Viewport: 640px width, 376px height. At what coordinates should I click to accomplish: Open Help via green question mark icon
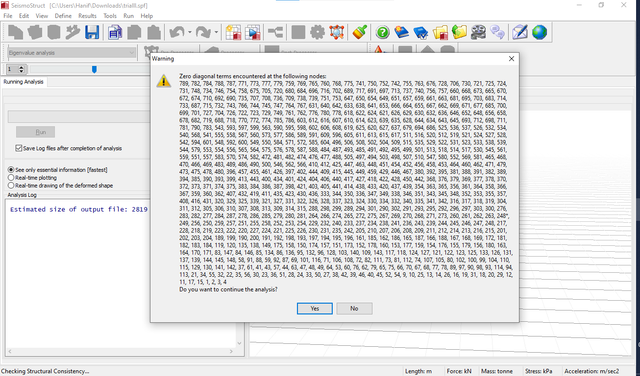(382, 32)
